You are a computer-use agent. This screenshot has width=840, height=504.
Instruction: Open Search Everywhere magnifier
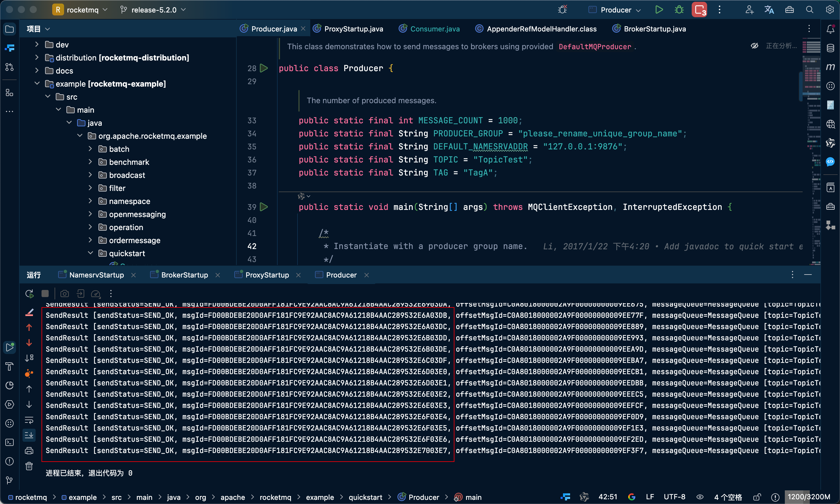(809, 10)
